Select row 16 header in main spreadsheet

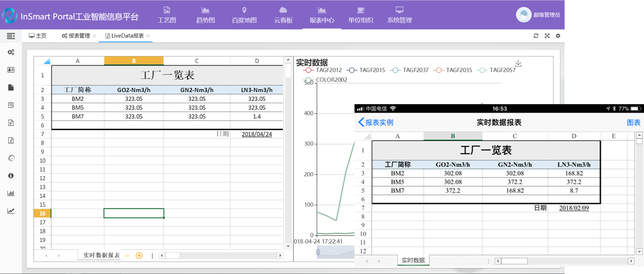42,213
